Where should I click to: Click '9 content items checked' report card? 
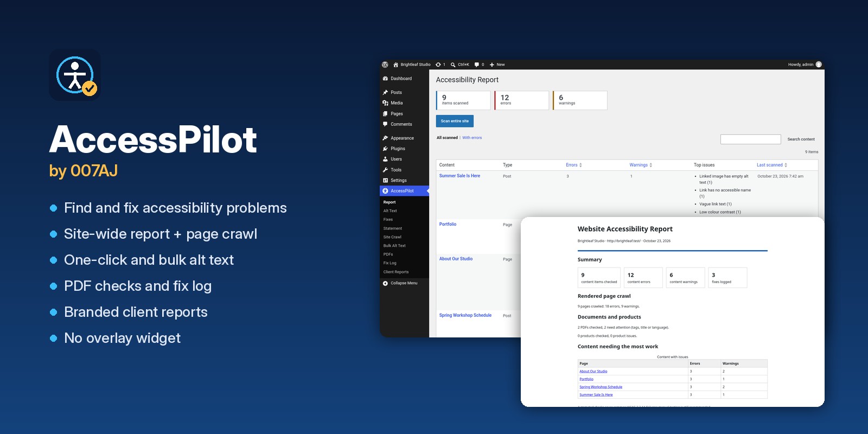coord(599,278)
